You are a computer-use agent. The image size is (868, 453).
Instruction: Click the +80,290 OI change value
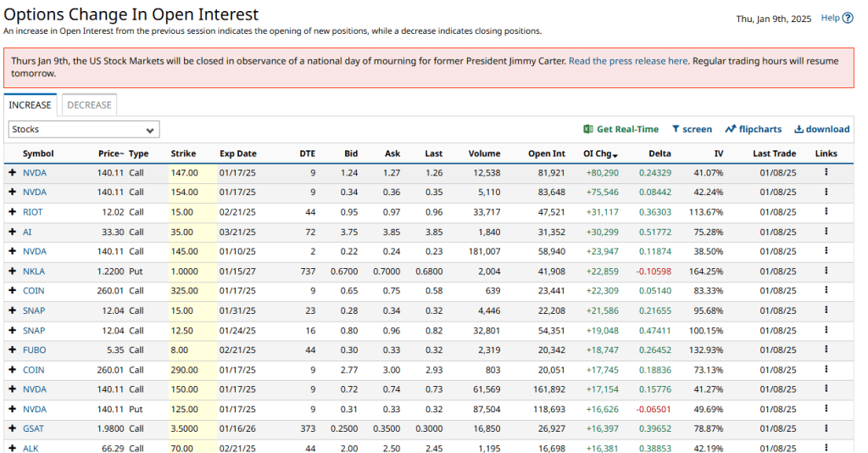coord(603,173)
